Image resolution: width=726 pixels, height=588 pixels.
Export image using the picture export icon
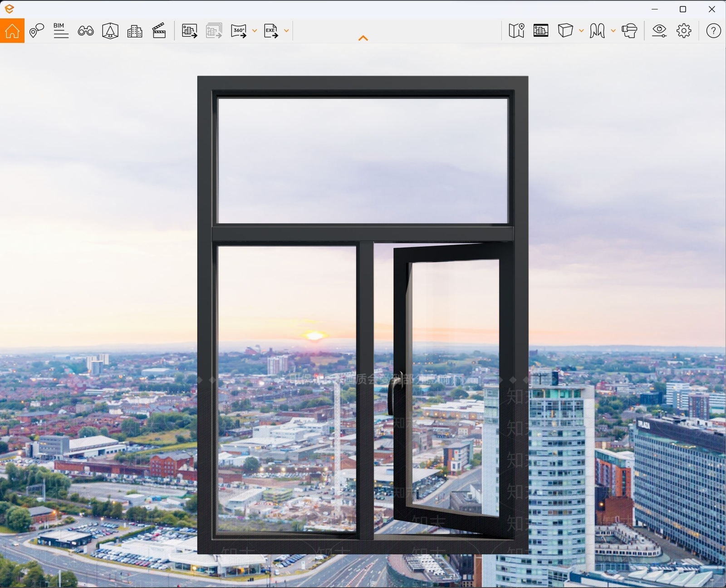pyautogui.click(x=190, y=31)
